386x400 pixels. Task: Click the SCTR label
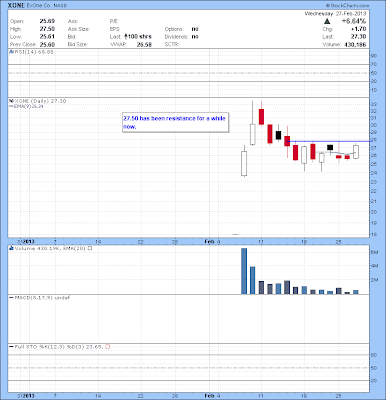click(x=172, y=44)
